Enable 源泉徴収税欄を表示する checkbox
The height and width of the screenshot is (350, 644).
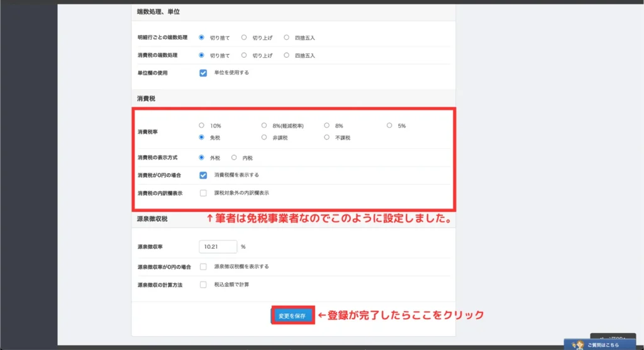[x=203, y=267]
